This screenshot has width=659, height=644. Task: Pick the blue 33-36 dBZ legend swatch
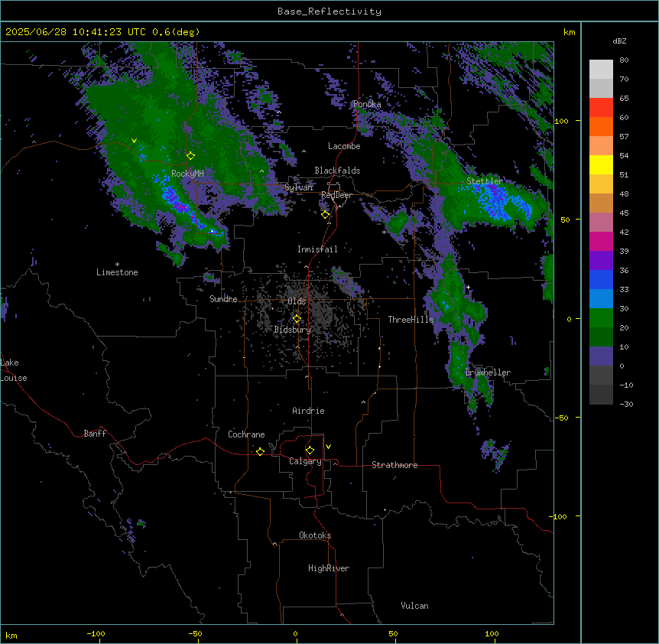click(x=601, y=279)
